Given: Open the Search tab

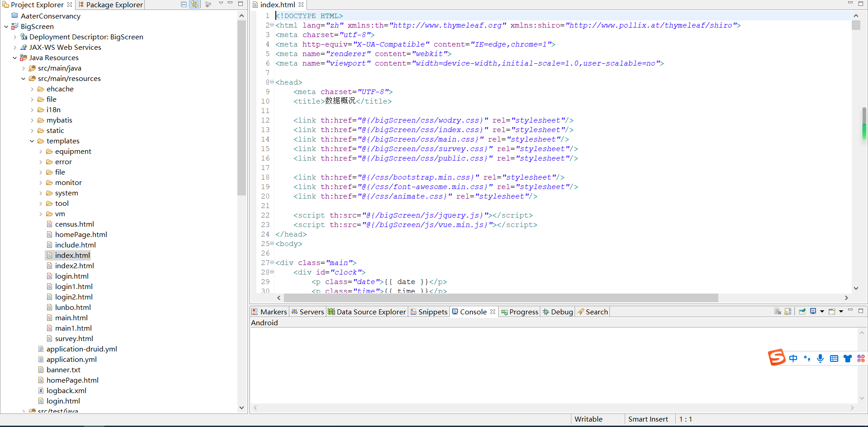Looking at the screenshot, I should point(593,312).
